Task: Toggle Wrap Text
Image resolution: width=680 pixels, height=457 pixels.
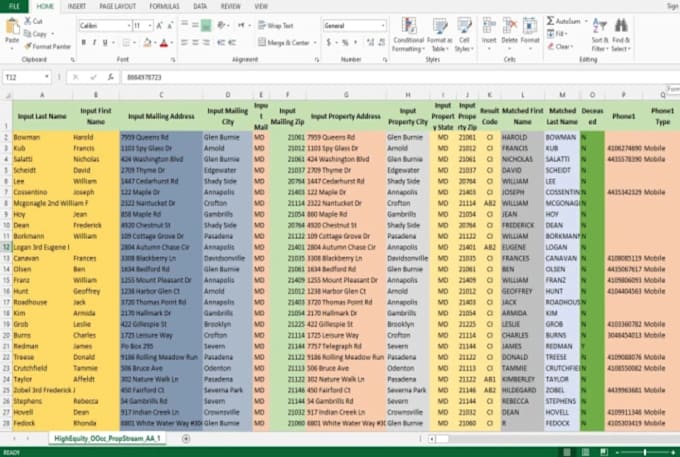Action: (x=276, y=26)
